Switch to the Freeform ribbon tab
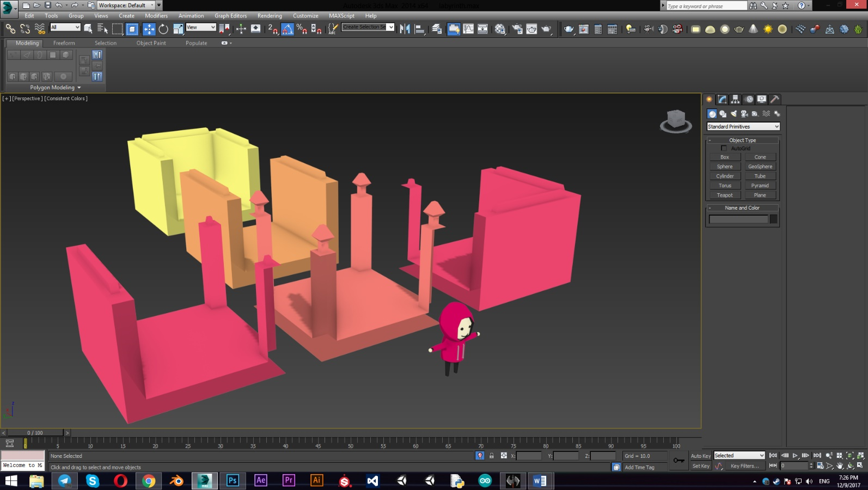The image size is (868, 490). click(64, 43)
